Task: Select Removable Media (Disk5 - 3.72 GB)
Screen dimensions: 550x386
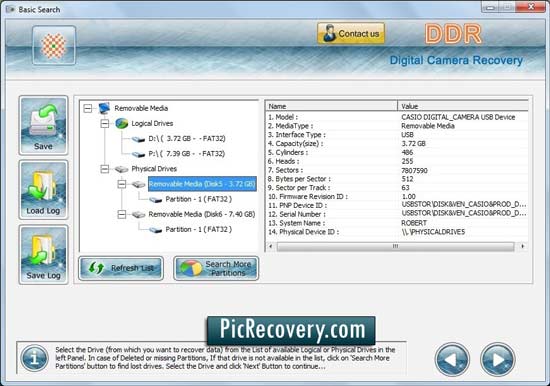Action: click(x=202, y=184)
